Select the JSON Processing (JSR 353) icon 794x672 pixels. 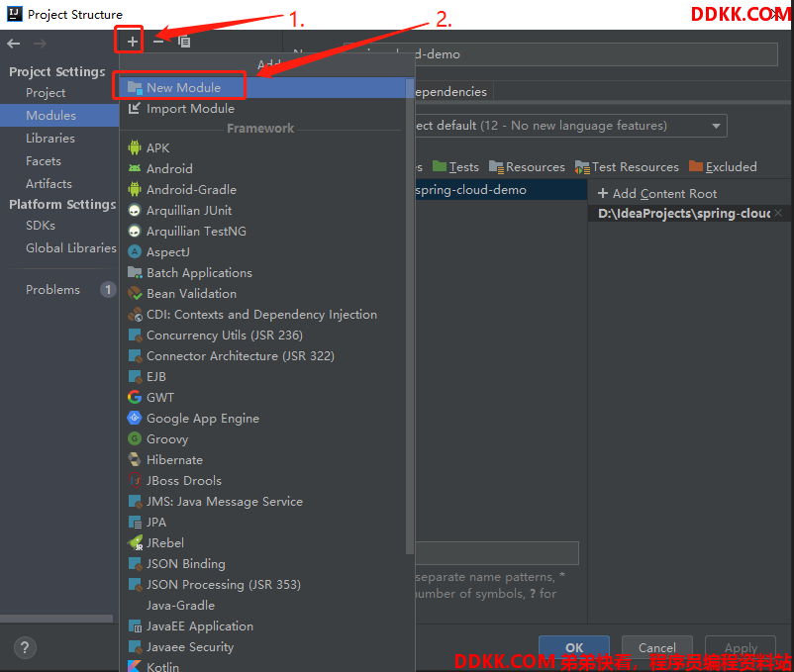click(x=135, y=585)
